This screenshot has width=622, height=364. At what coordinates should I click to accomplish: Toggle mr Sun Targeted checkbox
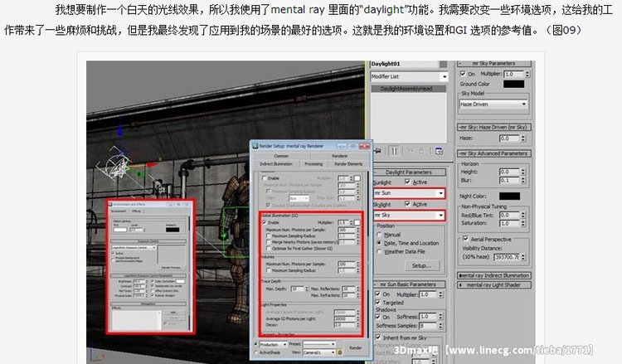point(377,302)
